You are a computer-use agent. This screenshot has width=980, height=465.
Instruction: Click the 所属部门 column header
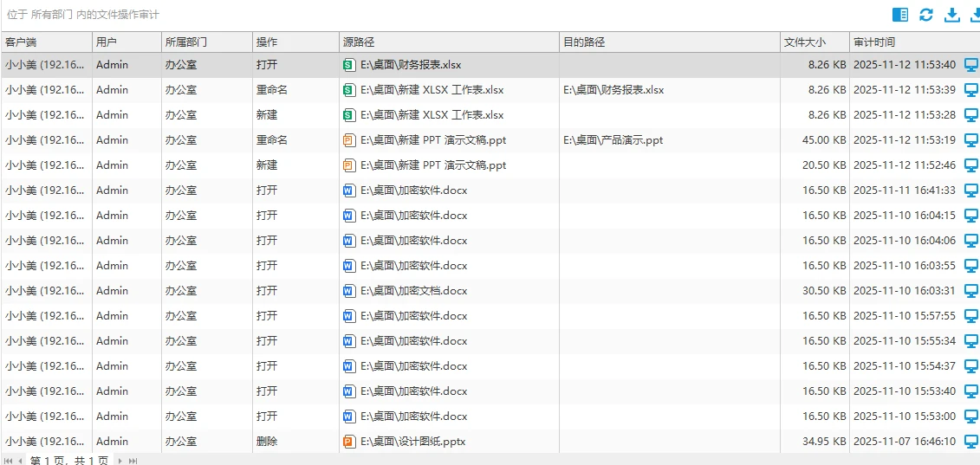point(206,42)
